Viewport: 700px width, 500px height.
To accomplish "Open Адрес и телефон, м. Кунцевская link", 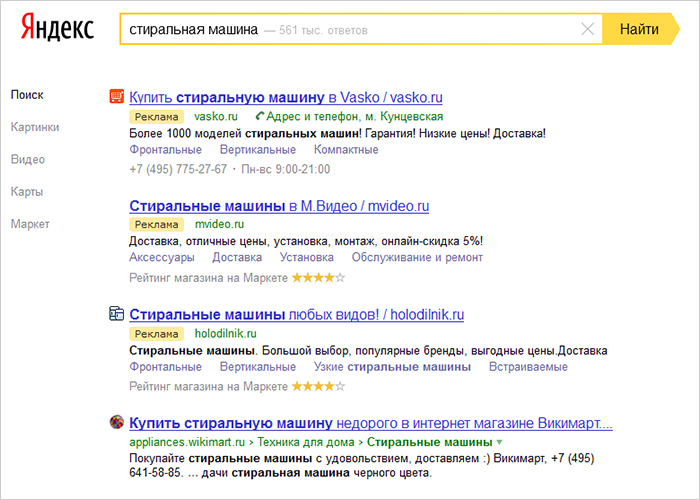I will pyautogui.click(x=354, y=117).
